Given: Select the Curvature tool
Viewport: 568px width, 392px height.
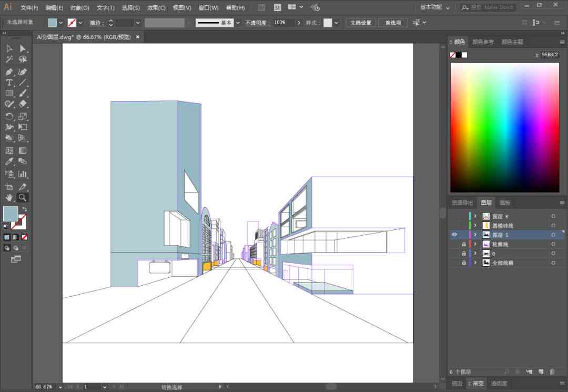Looking at the screenshot, I should [x=23, y=72].
